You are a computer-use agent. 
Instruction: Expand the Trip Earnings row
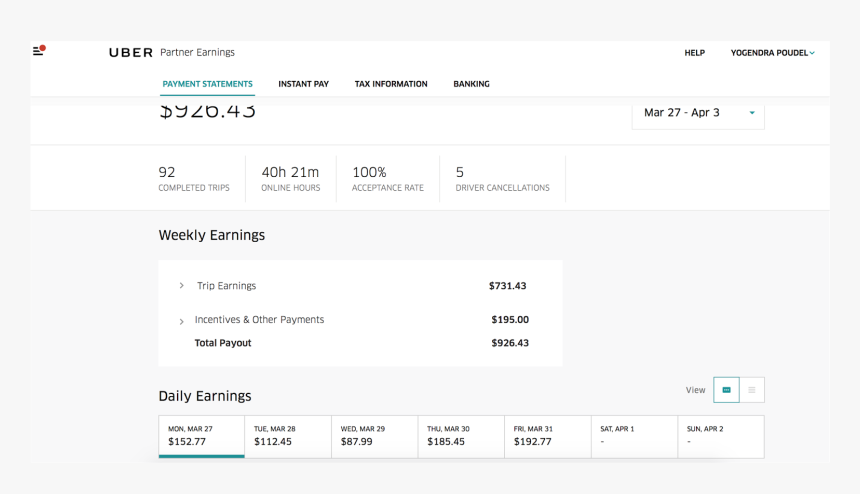pyautogui.click(x=182, y=286)
